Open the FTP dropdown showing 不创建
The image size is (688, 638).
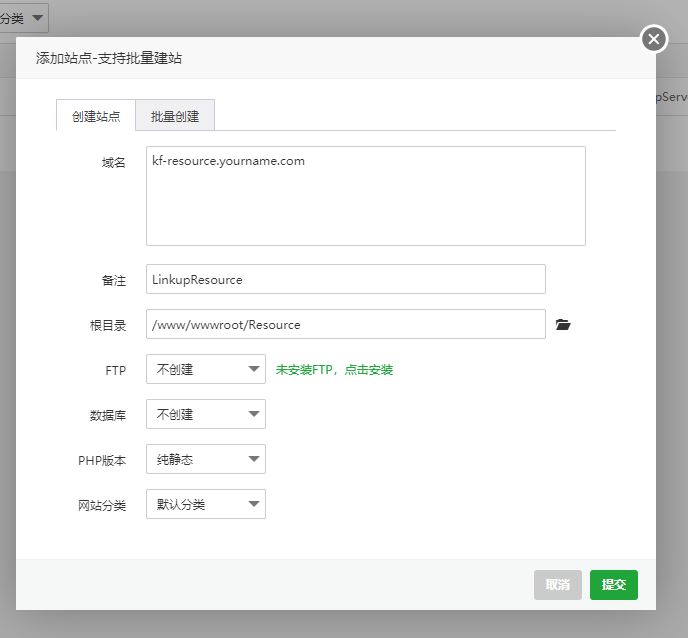(x=206, y=369)
